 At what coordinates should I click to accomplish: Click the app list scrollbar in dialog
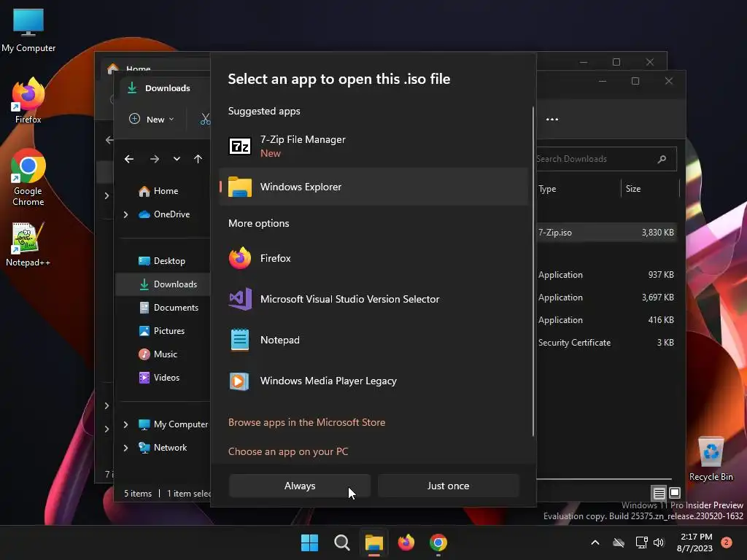(533, 271)
